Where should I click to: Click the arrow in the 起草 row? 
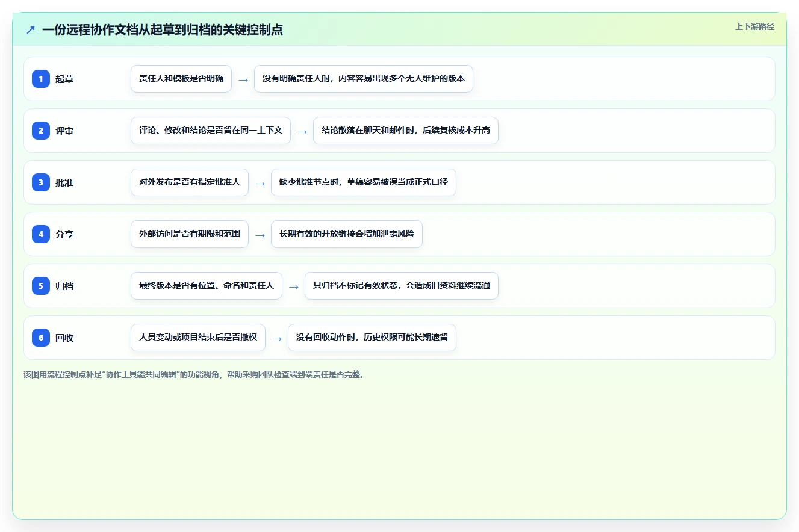[x=243, y=79]
